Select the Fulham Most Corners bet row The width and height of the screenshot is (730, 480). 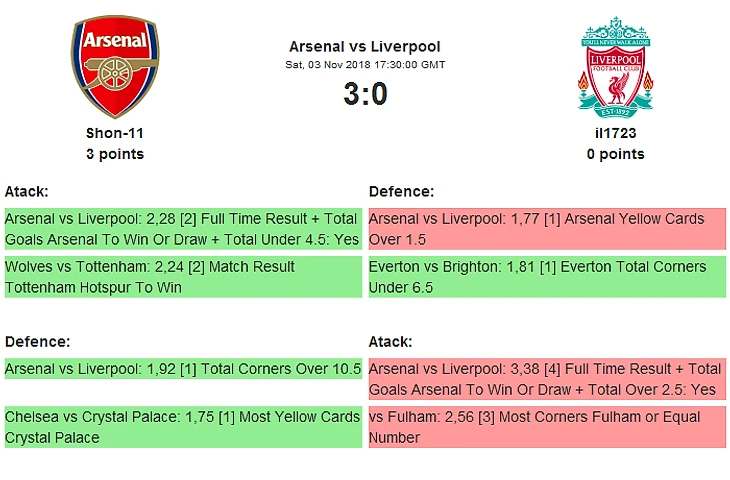point(546,427)
